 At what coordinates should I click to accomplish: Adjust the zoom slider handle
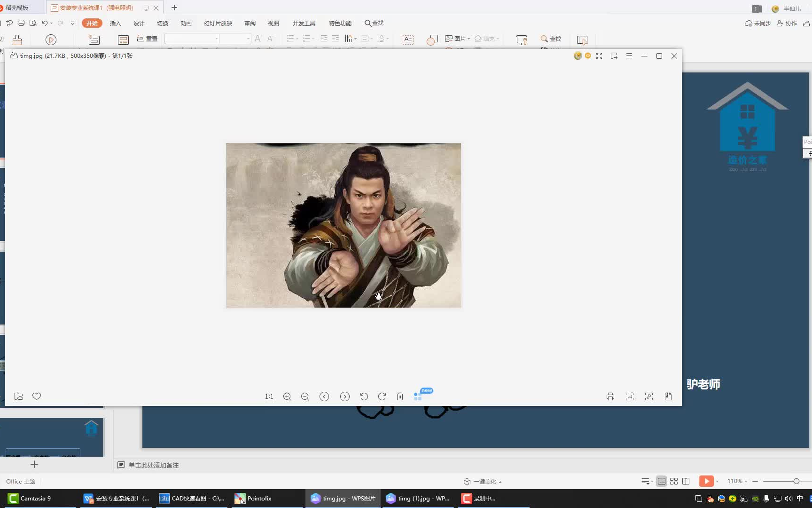[x=796, y=481]
